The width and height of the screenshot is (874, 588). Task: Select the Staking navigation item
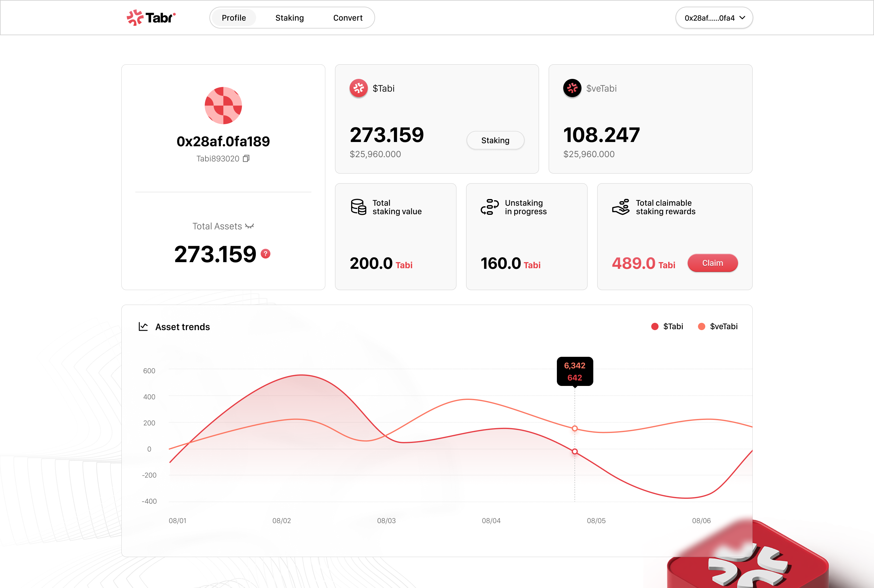pyautogui.click(x=290, y=18)
